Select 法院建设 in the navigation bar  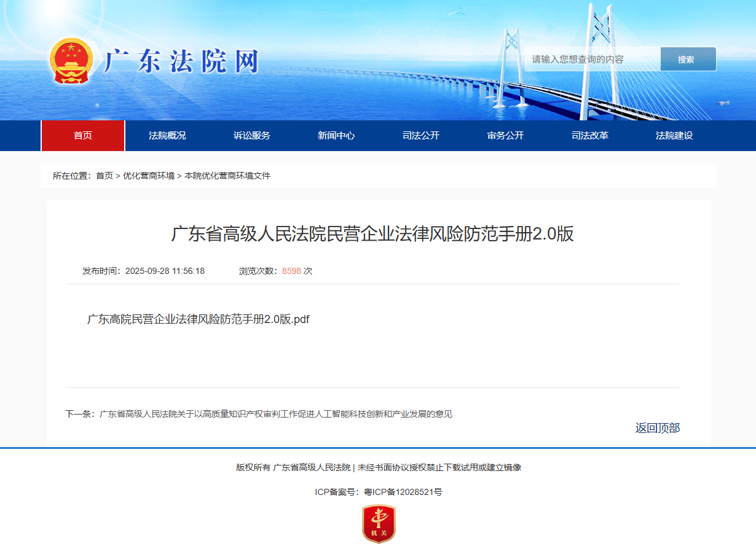click(x=674, y=136)
